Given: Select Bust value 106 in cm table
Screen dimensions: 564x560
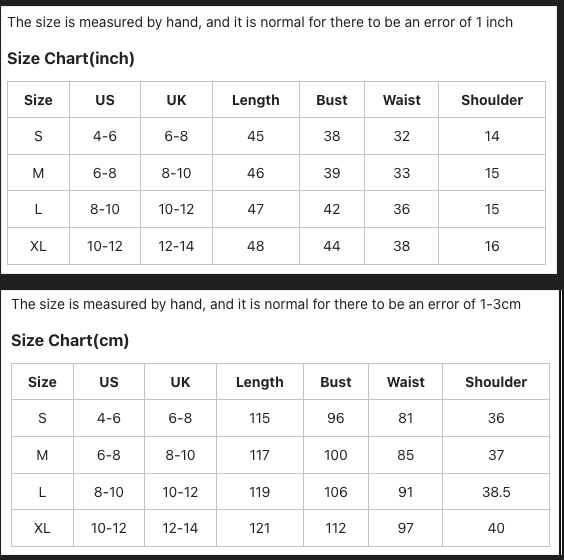Looking at the screenshot, I should pos(336,492).
